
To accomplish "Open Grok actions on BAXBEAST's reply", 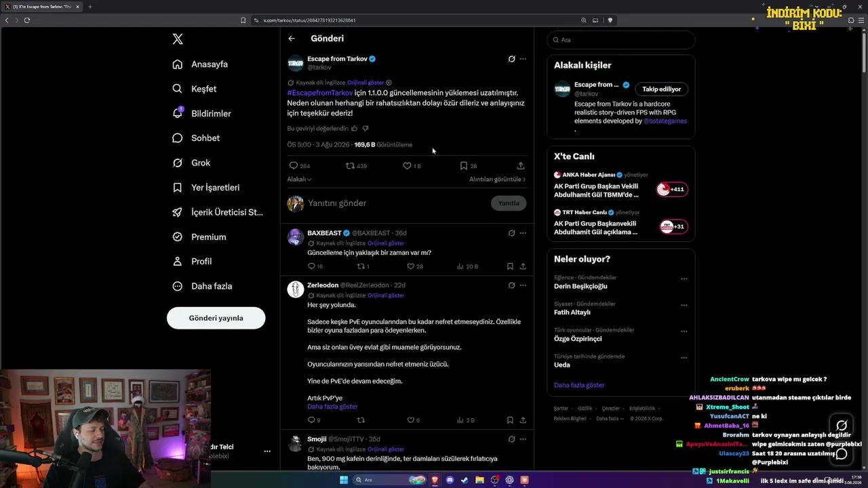I will tap(511, 233).
